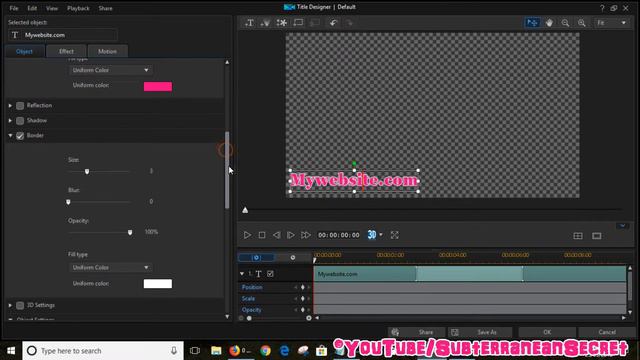This screenshot has width=640, height=360.
Task: Toggle full screen preview icon
Action: [394, 235]
